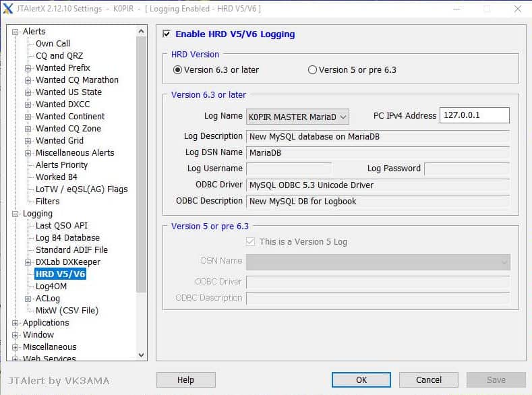Select Standard ADIF File tree item

(72, 250)
